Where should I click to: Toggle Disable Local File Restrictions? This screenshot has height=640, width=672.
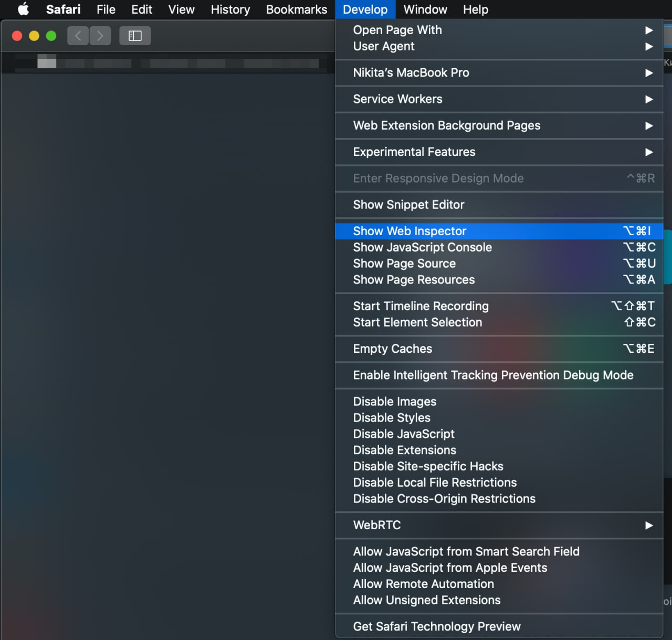[499, 482]
